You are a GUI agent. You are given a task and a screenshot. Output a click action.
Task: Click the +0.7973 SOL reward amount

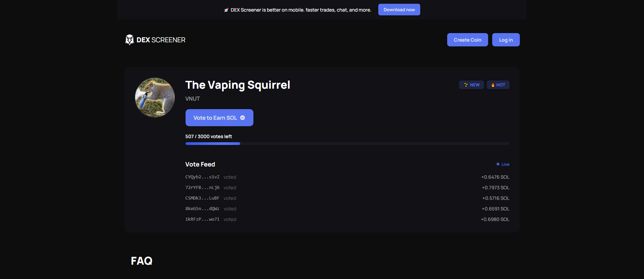pos(496,188)
